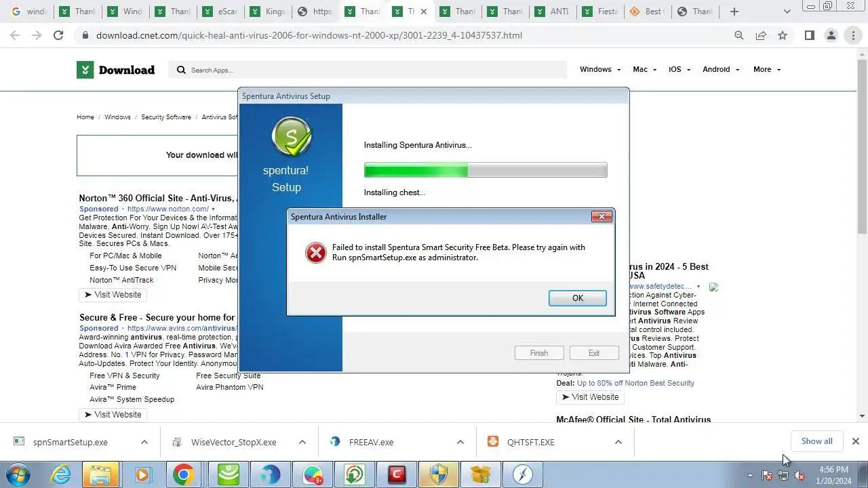Open File Explorer from the taskbar
The height and width of the screenshot is (488, 868).
(100, 474)
